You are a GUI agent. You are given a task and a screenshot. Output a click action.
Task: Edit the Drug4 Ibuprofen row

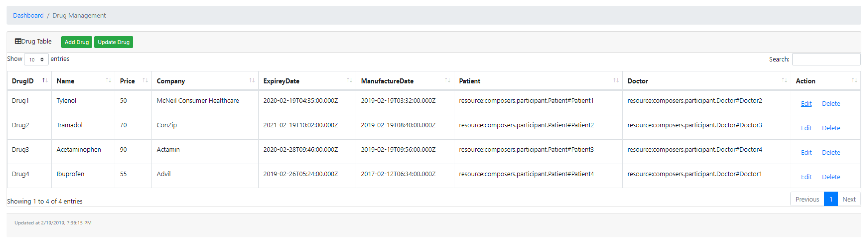[806, 177]
